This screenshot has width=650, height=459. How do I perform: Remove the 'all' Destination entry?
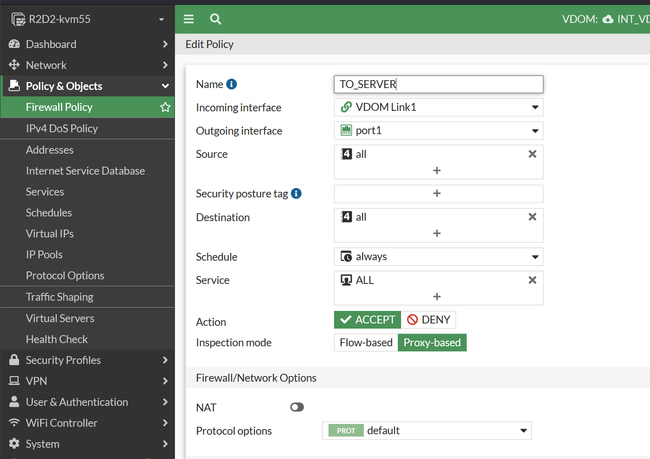(x=532, y=217)
